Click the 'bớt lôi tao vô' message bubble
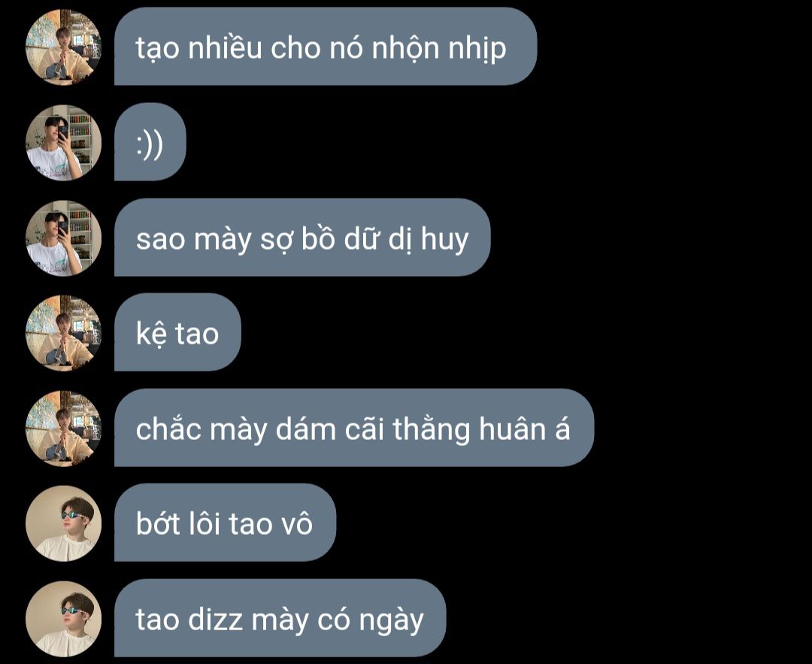 [x=225, y=523]
